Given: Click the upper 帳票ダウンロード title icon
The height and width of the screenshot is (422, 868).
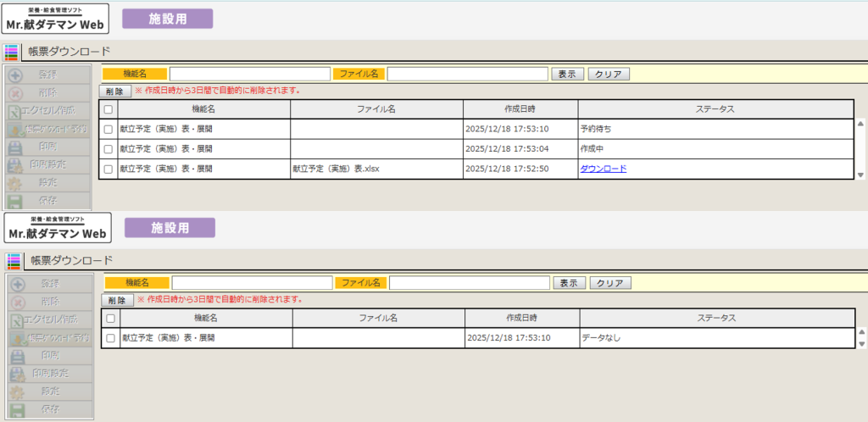Looking at the screenshot, I should click(x=11, y=53).
